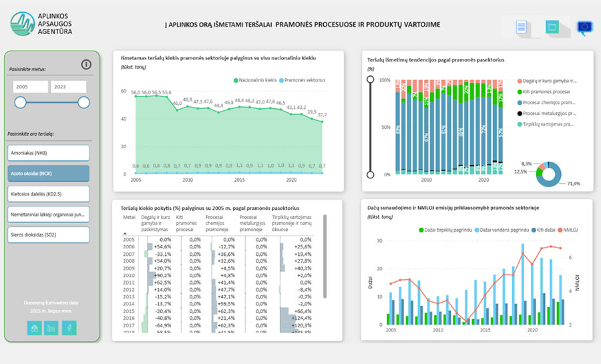Select the Azoto oksidai (NOX) pollutant
This screenshot has width=601, height=364.
click(x=48, y=174)
